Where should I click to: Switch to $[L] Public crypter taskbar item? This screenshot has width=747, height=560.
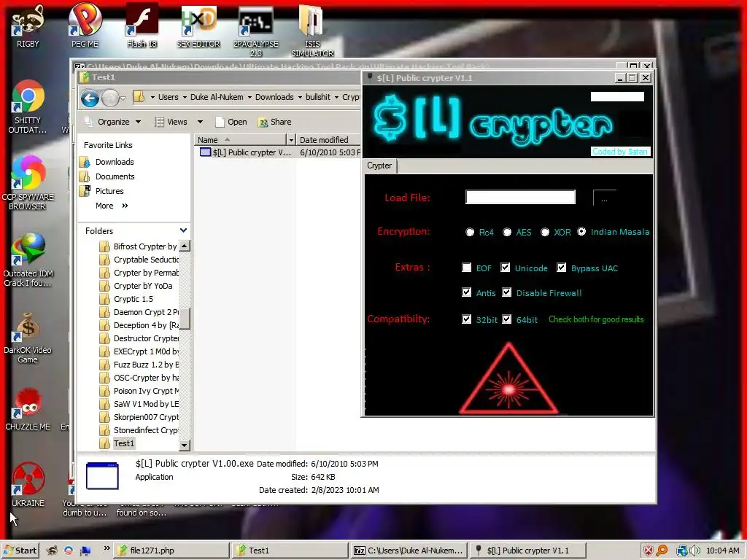point(527,551)
